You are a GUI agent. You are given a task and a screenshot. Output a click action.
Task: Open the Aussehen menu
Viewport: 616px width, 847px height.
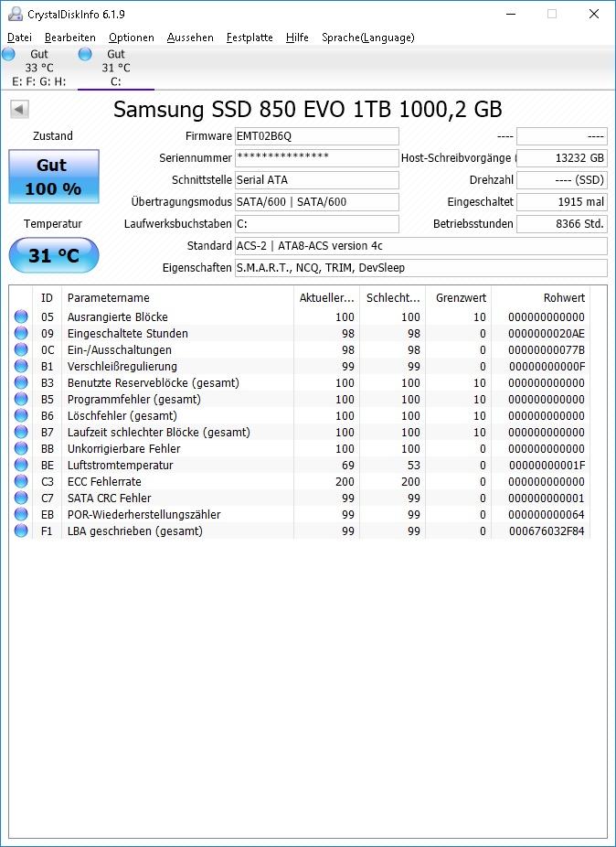pyautogui.click(x=190, y=38)
